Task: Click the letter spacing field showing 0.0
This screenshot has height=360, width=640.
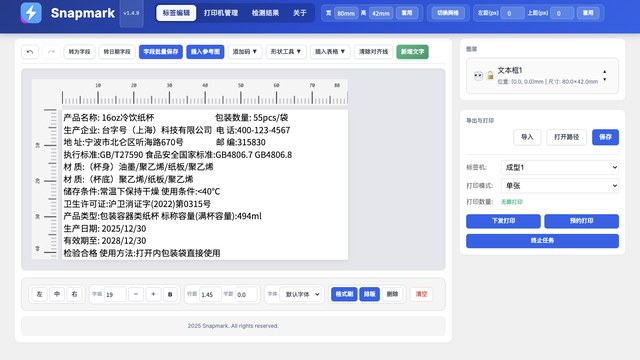Action: click(246, 294)
